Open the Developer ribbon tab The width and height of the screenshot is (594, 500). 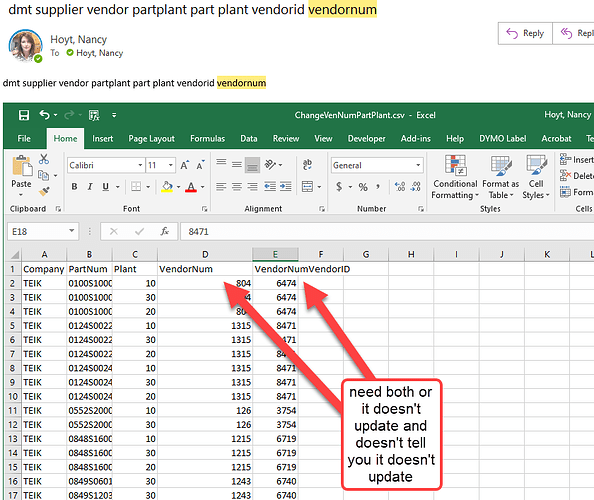pyautogui.click(x=366, y=139)
